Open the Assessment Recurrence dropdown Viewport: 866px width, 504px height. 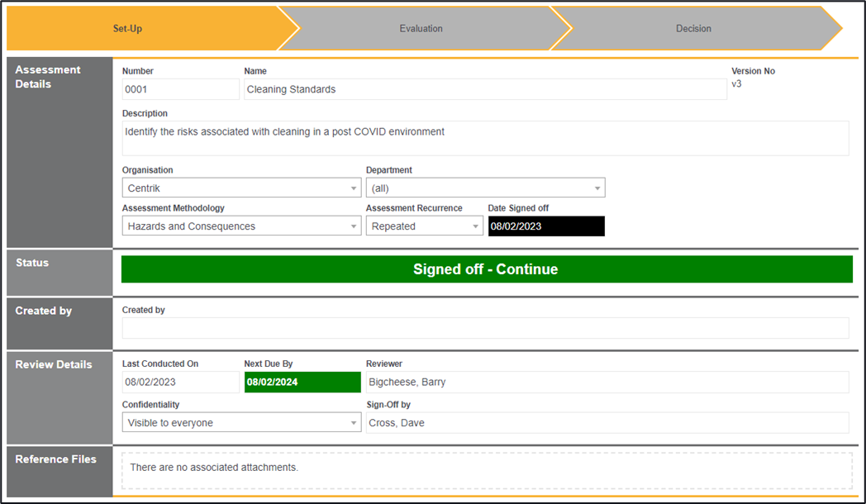pos(424,226)
